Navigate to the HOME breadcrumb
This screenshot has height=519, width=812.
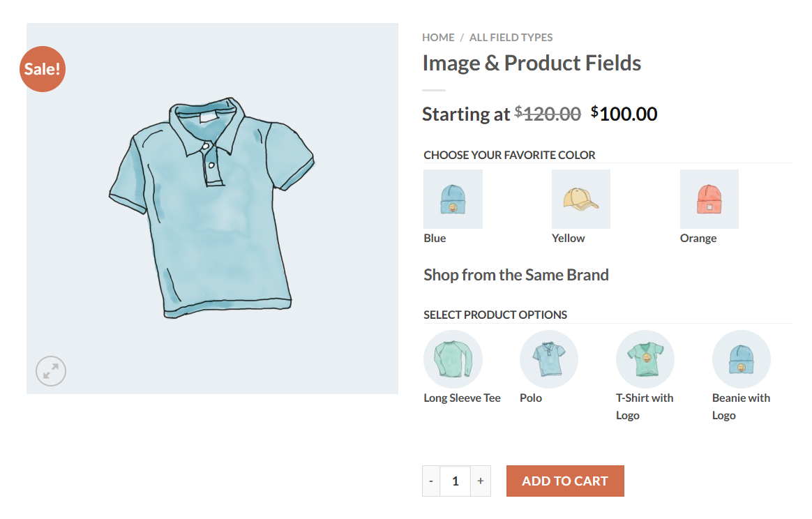pos(438,37)
